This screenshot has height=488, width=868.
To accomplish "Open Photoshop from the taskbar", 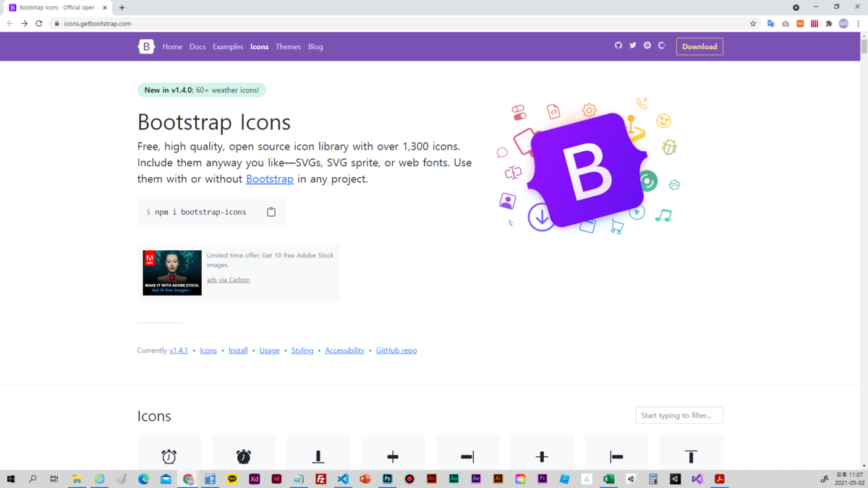I will tap(387, 479).
